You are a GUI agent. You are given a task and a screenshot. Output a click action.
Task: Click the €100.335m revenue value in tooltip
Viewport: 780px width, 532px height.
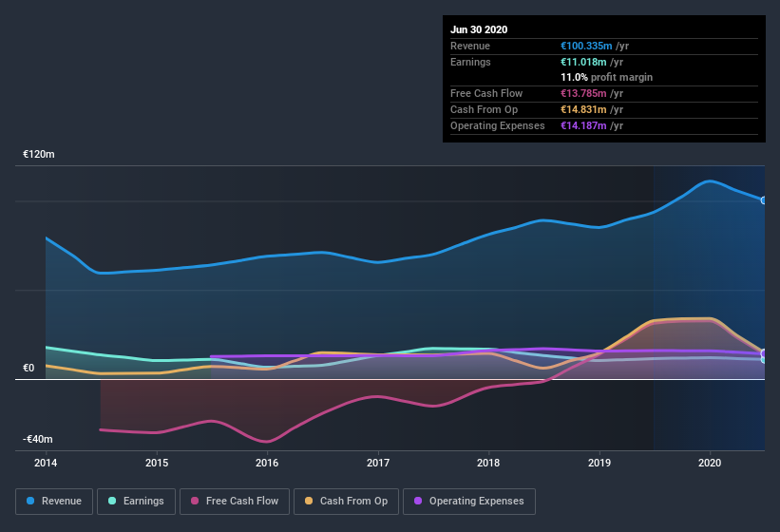click(587, 46)
